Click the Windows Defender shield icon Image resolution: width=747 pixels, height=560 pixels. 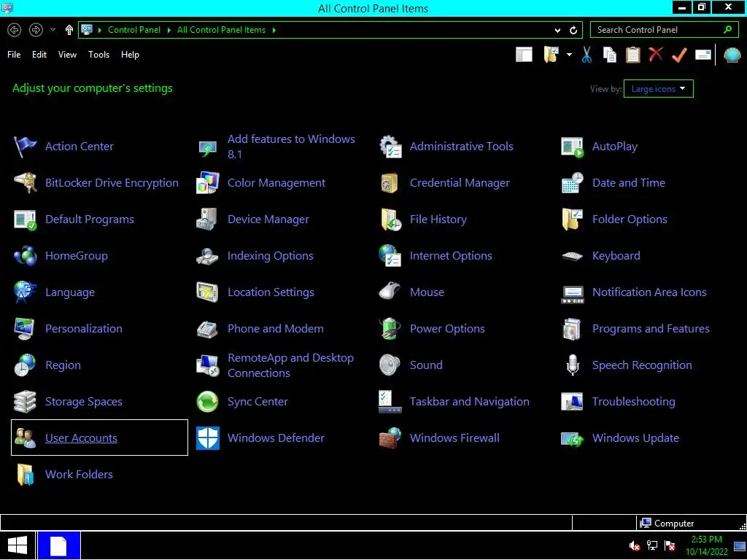tap(208, 438)
